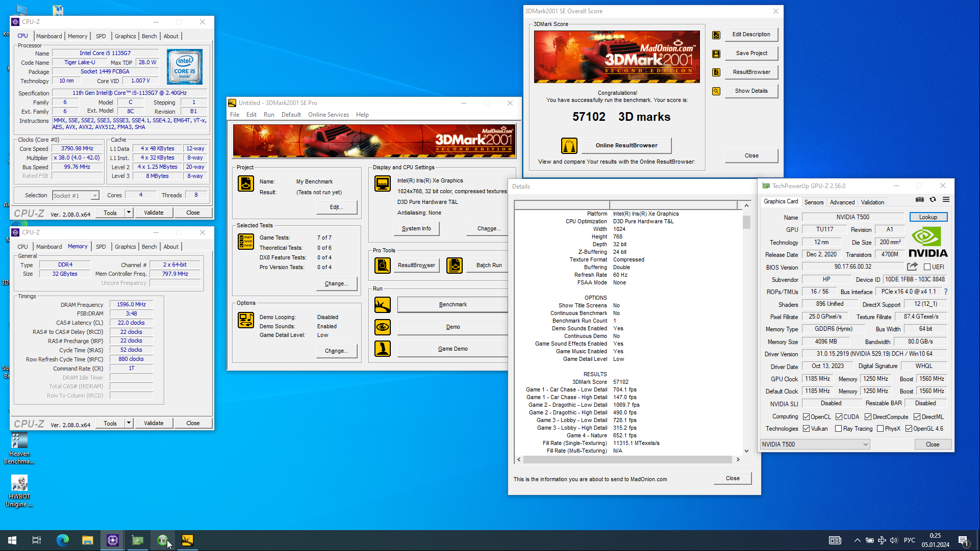The image size is (980, 551).
Task: Open Online Services menu in 3DMark2001
Action: click(x=328, y=115)
